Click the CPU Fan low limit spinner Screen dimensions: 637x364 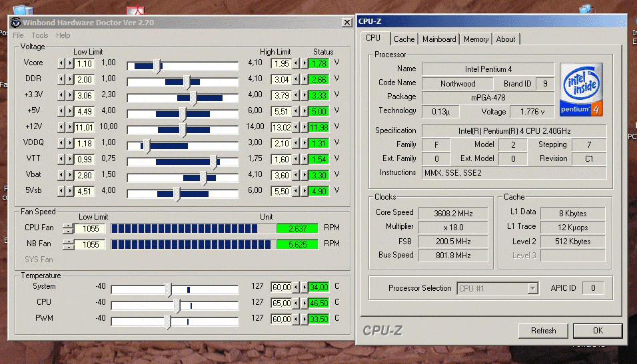click(68, 228)
